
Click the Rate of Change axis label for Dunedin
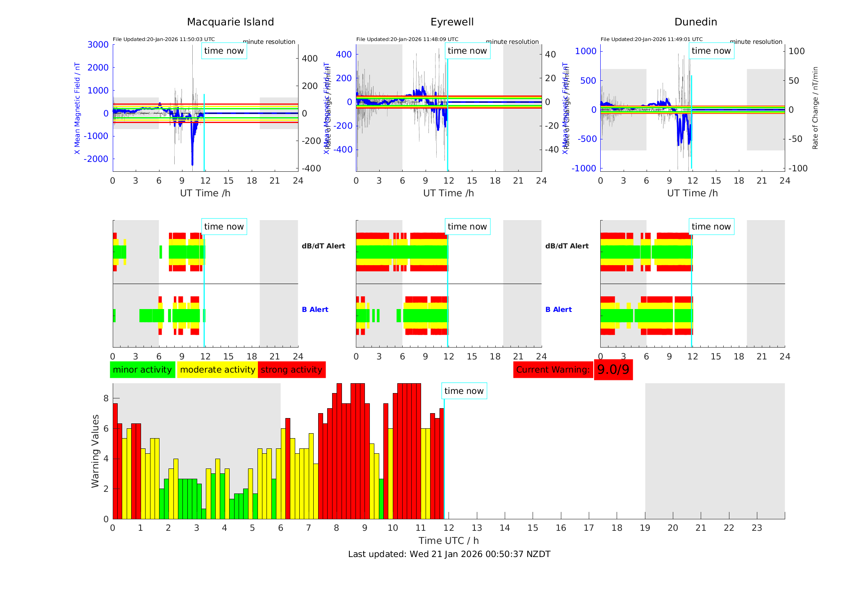[815, 108]
